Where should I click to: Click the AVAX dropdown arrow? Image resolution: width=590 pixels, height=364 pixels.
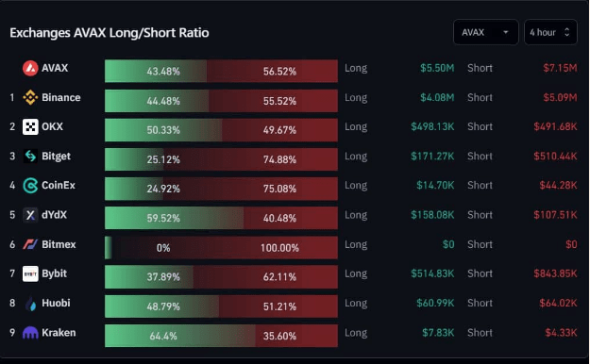506,32
